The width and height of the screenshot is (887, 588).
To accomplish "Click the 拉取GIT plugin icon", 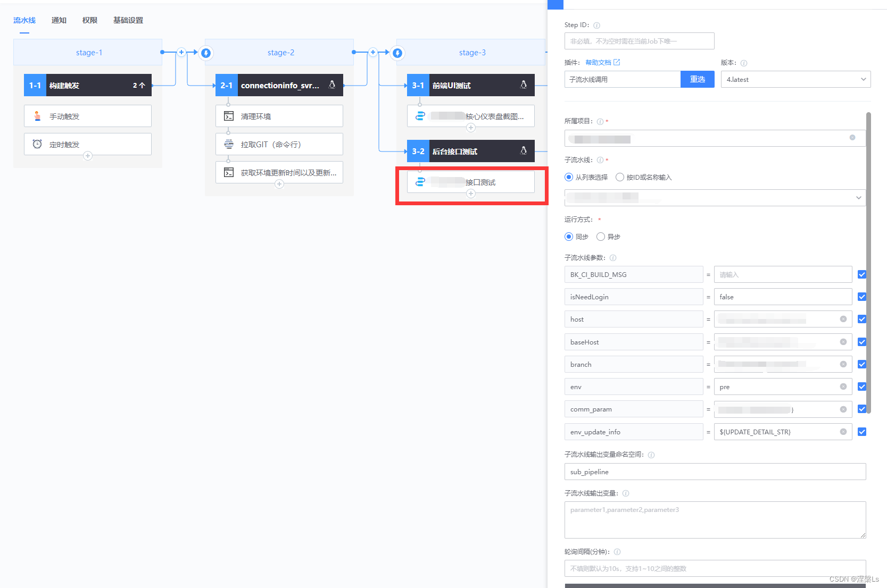I will click(x=229, y=144).
